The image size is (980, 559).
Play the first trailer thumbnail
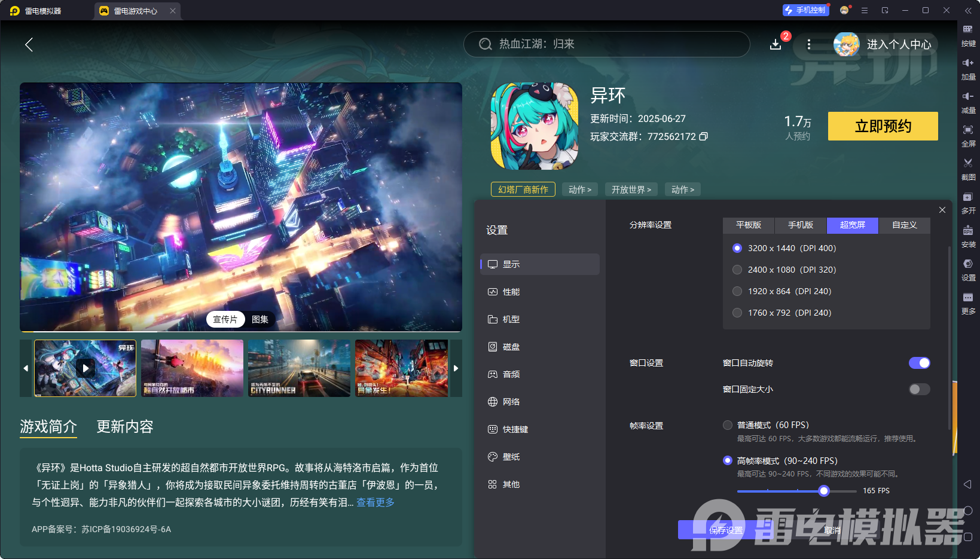click(86, 368)
